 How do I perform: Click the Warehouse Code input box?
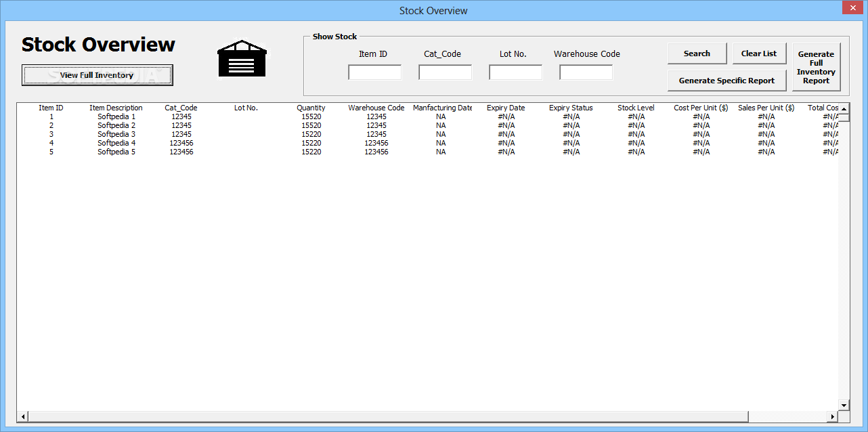(x=586, y=71)
